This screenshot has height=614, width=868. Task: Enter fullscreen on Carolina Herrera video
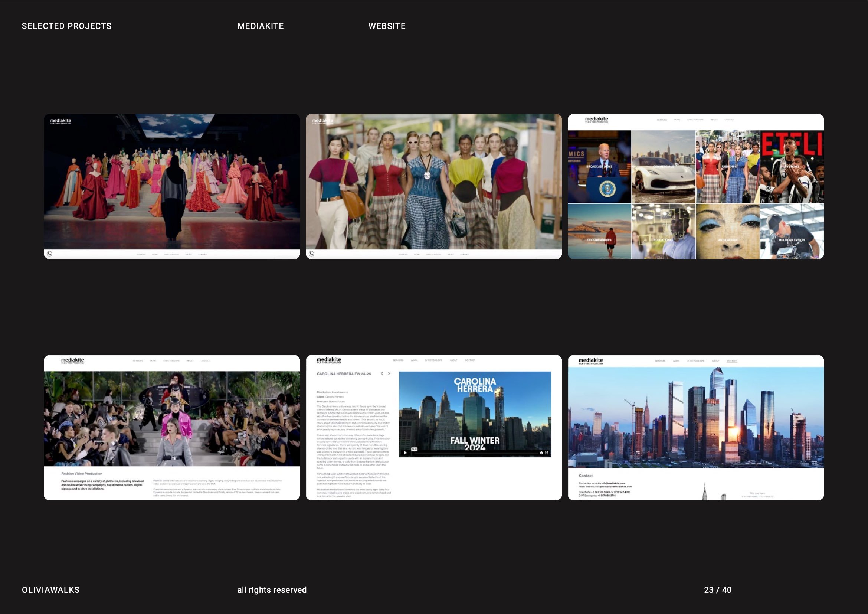pyautogui.click(x=547, y=453)
